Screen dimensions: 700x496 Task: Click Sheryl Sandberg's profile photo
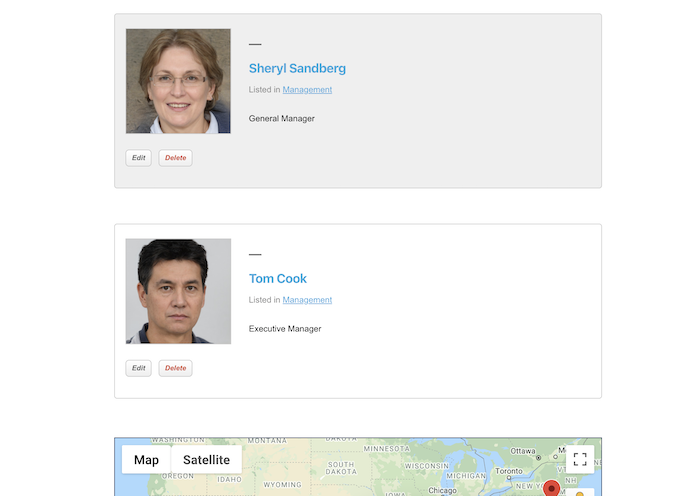coord(178,81)
